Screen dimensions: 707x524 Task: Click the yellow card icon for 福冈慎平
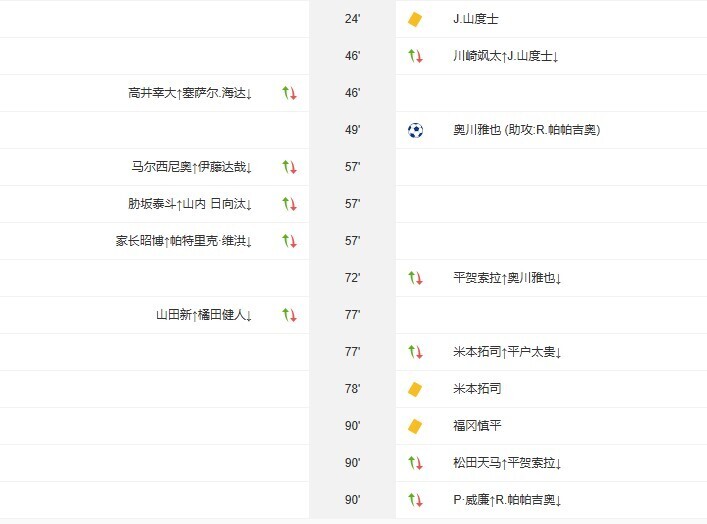point(415,426)
